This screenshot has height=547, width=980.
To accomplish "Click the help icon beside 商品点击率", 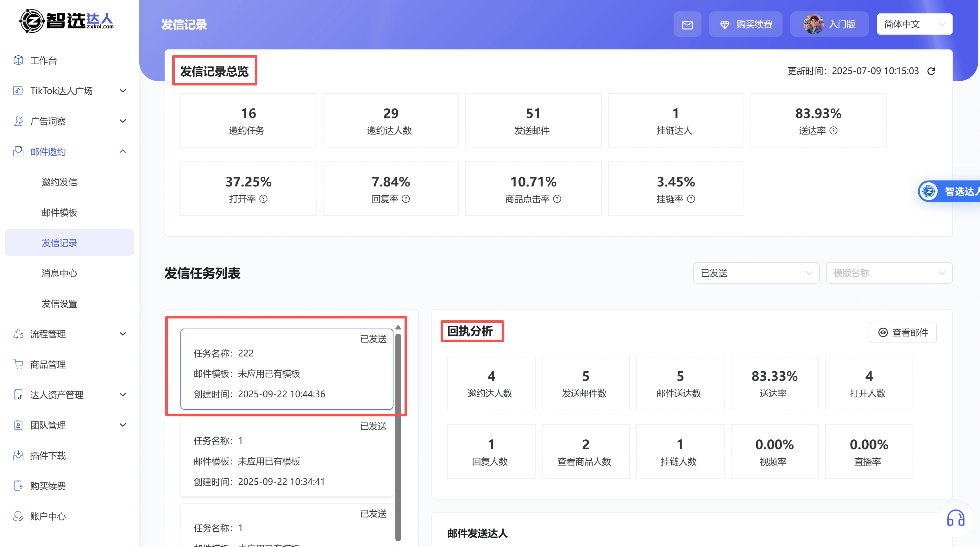I will click(x=557, y=199).
